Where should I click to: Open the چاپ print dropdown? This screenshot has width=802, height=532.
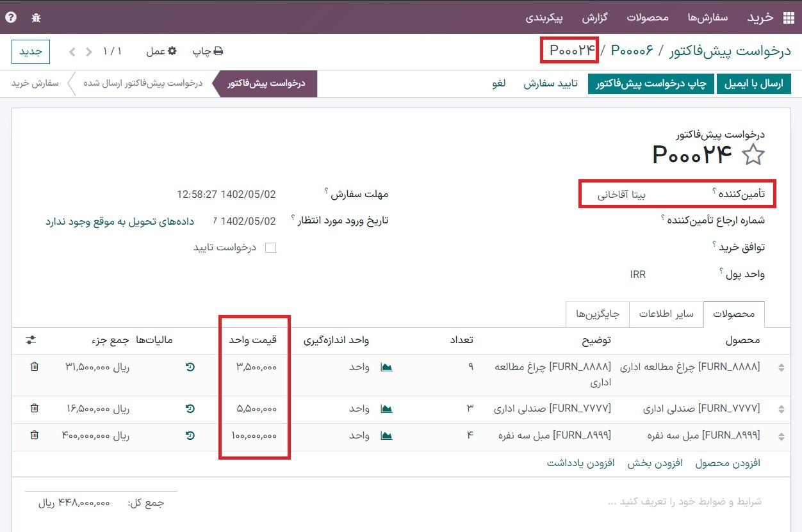[208, 51]
